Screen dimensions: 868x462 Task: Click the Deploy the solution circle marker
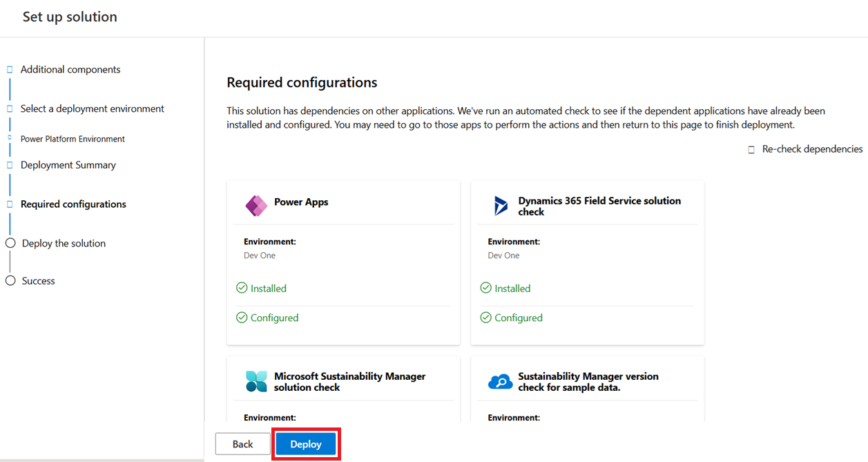pyautogui.click(x=10, y=243)
